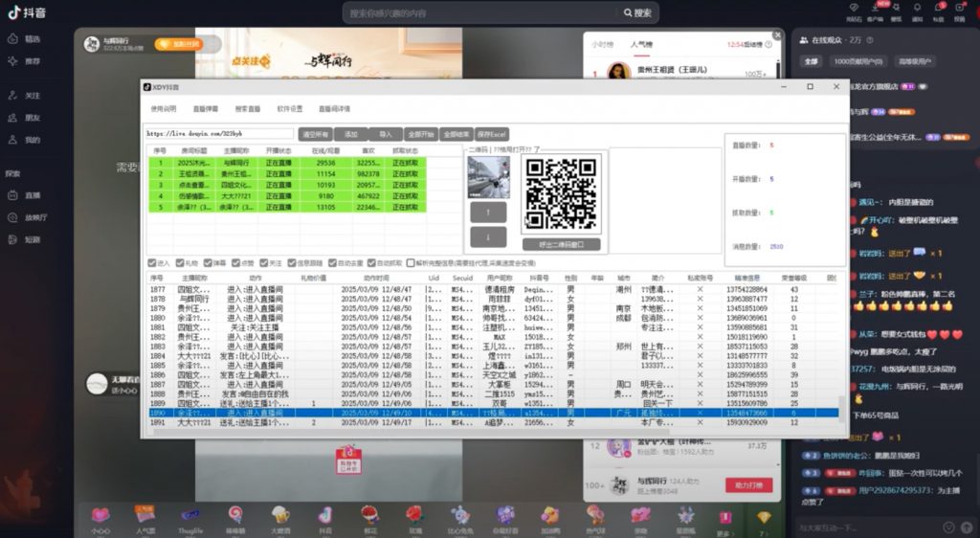Image resolution: width=980 pixels, height=538 pixels.
Task: Open 朋友 in Douyin sidebar
Action: [x=25, y=118]
